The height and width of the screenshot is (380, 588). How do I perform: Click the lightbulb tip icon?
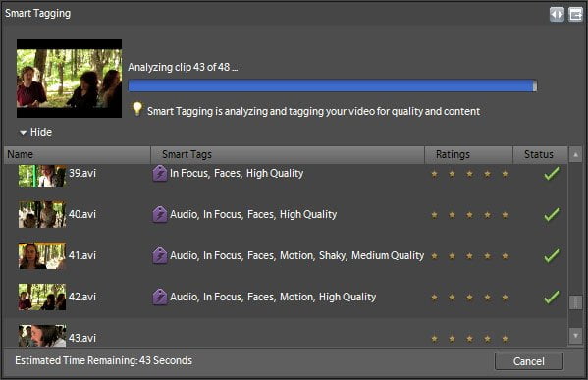(137, 109)
